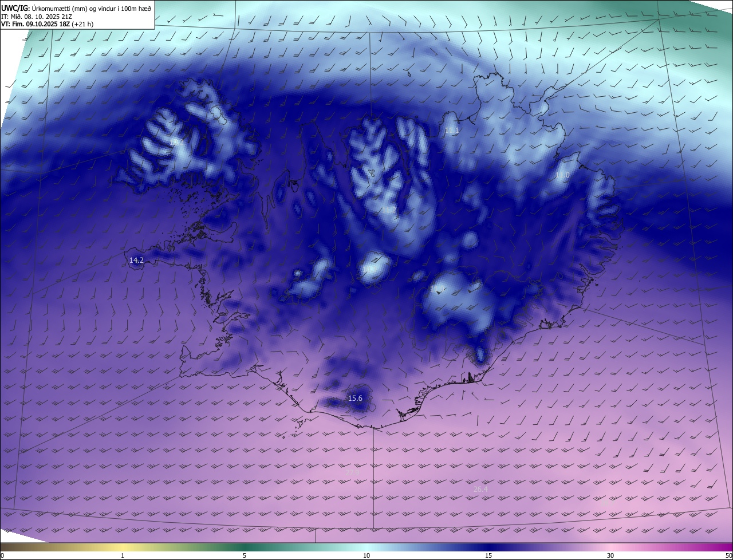
Task: Click the 11.2 value label on the map
Action: coord(389,210)
